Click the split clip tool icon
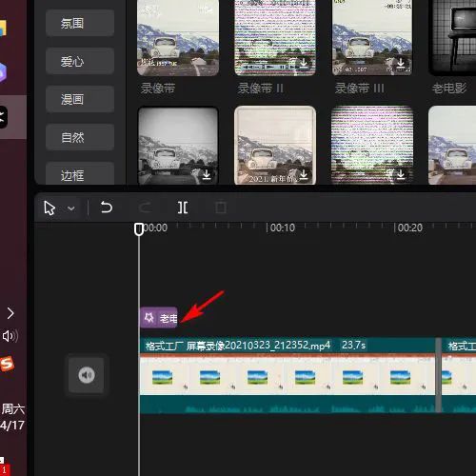This screenshot has height=476, width=476. 183,208
